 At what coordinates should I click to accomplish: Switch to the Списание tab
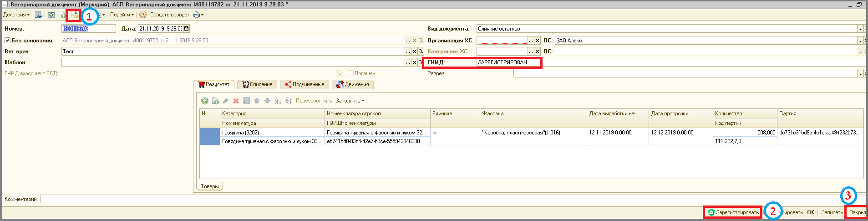[257, 84]
